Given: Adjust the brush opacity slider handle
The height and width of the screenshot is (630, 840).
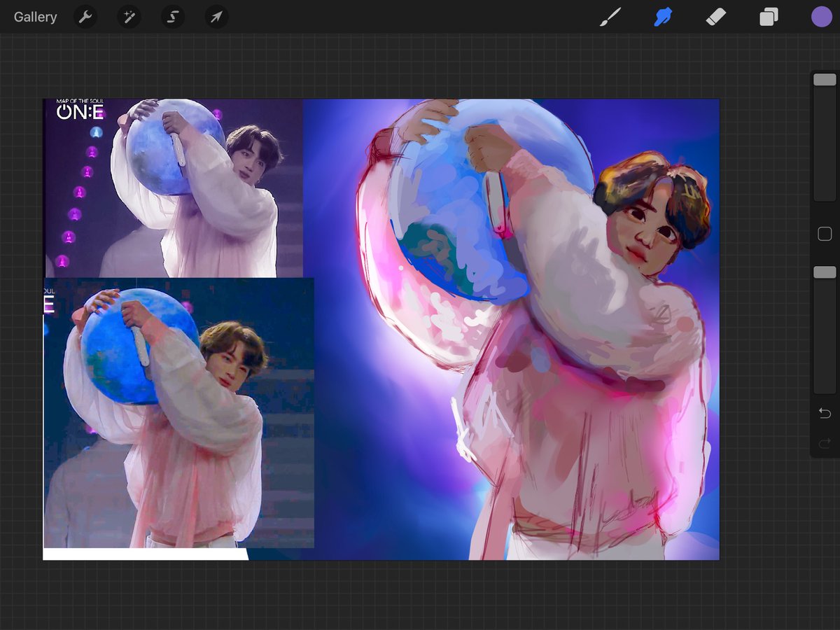Looking at the screenshot, I should coord(825,272).
